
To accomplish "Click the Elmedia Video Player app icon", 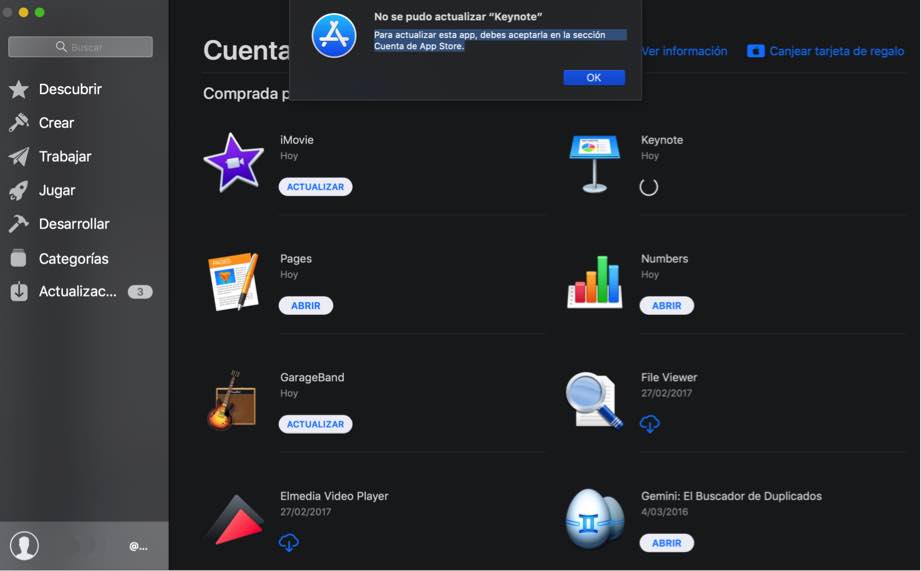I will point(235,520).
